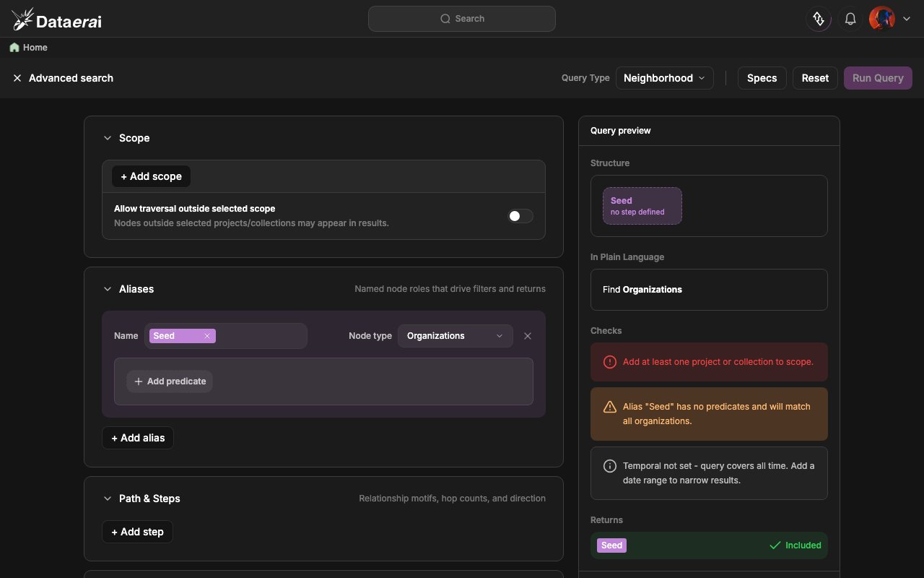Collapse the Aliases section
924x578 pixels.
tap(108, 289)
